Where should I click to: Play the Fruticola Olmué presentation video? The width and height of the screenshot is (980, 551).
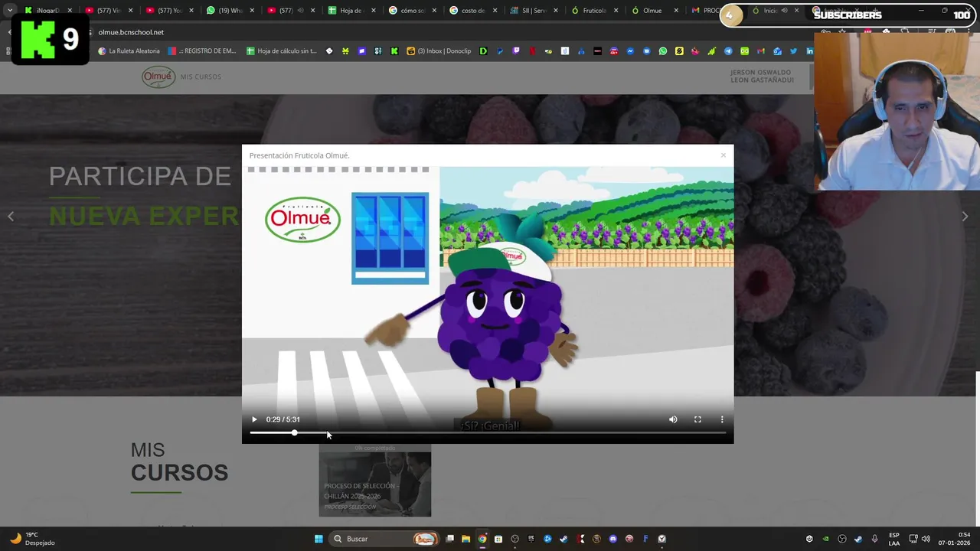(x=254, y=419)
